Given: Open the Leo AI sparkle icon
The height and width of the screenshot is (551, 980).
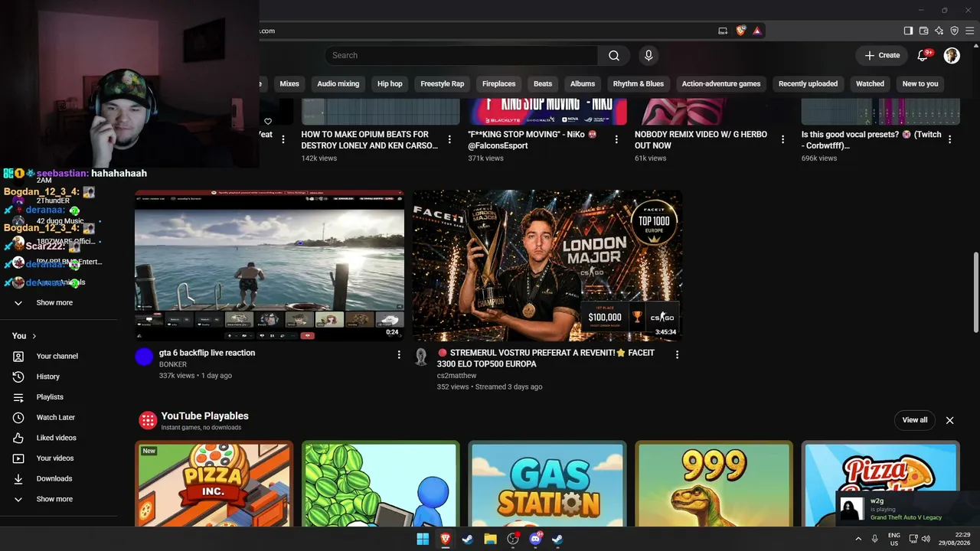Looking at the screenshot, I should pyautogui.click(x=939, y=31).
